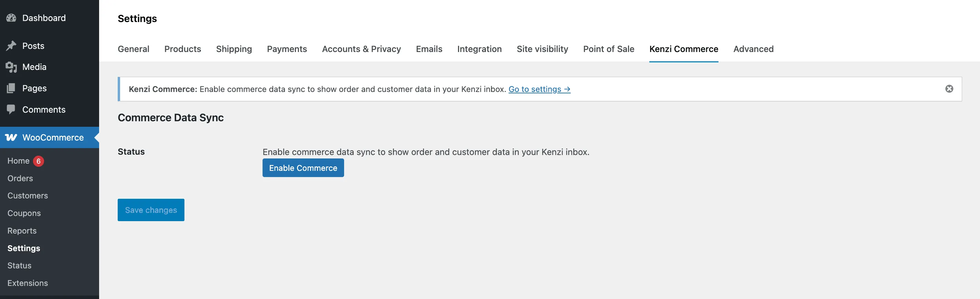The image size is (980, 299).
Task: Switch to the Advanced tab
Action: click(753, 49)
